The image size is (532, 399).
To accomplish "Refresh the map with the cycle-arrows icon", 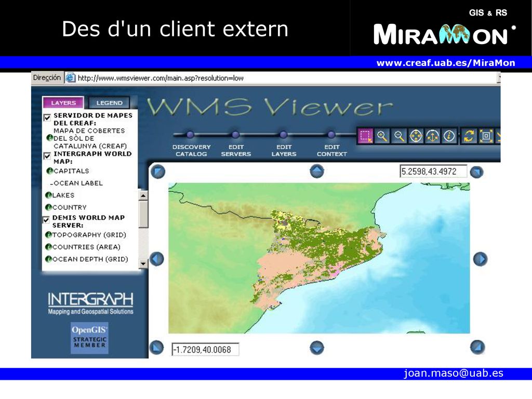I will 469,136.
